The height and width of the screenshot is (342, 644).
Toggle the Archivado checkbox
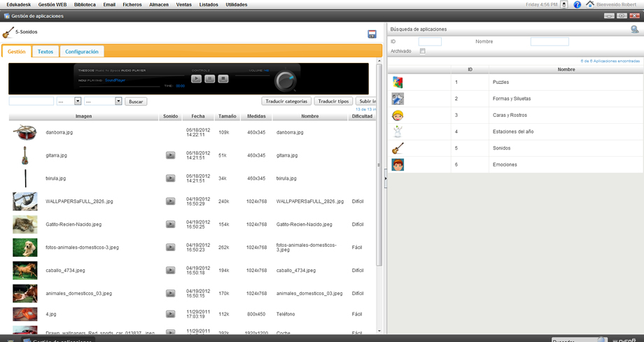coord(423,51)
